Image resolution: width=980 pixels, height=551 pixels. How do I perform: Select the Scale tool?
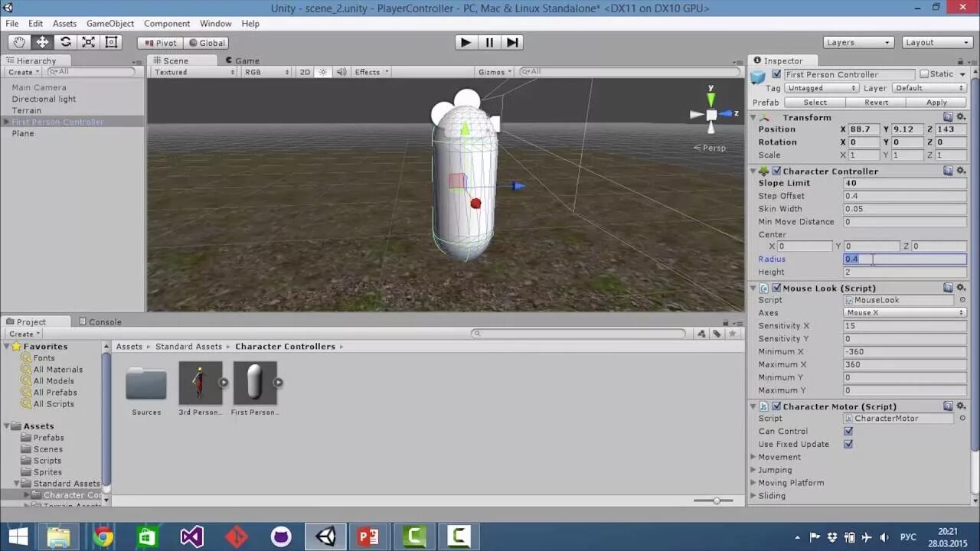[88, 43]
